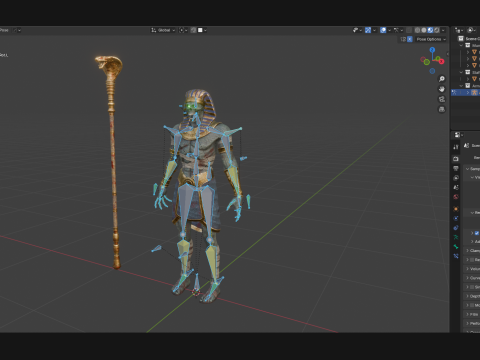The height and width of the screenshot is (360, 480).
Task: Expand the Volumes panel
Action: pyautogui.click(x=467, y=269)
